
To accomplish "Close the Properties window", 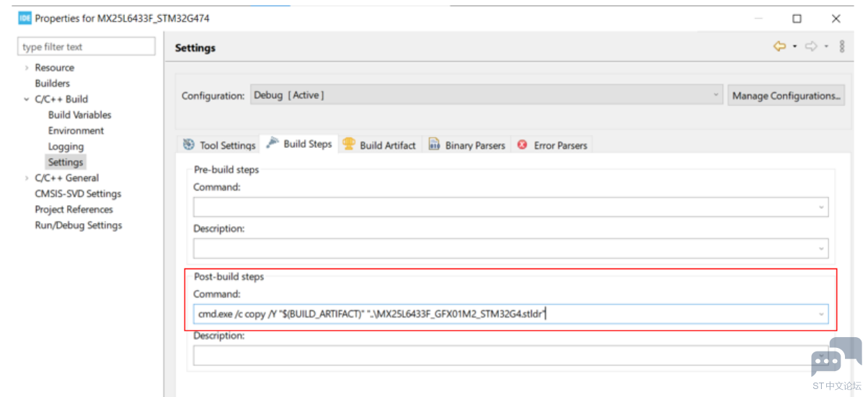I will [x=836, y=19].
